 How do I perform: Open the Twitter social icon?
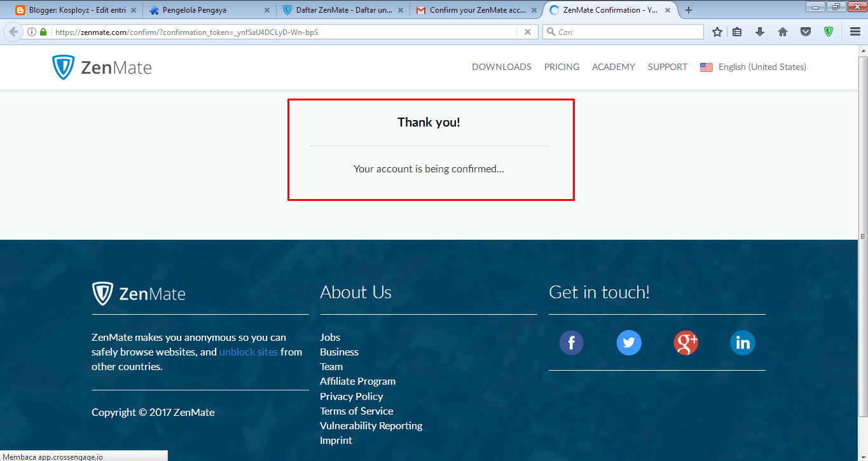pyautogui.click(x=629, y=343)
